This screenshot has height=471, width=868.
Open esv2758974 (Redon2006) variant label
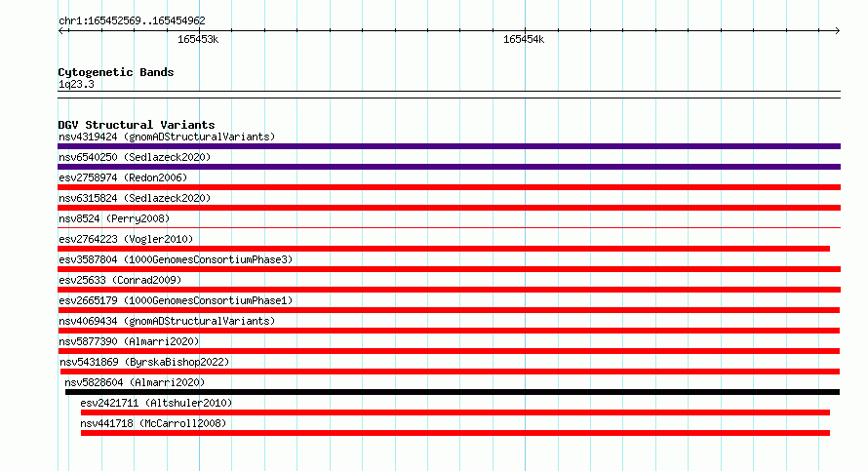(123, 177)
